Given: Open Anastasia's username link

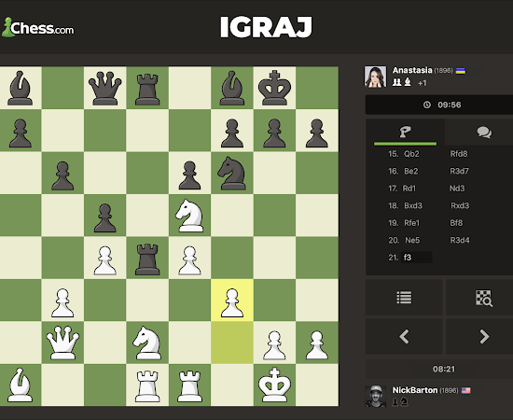Looking at the screenshot, I should coord(412,70).
